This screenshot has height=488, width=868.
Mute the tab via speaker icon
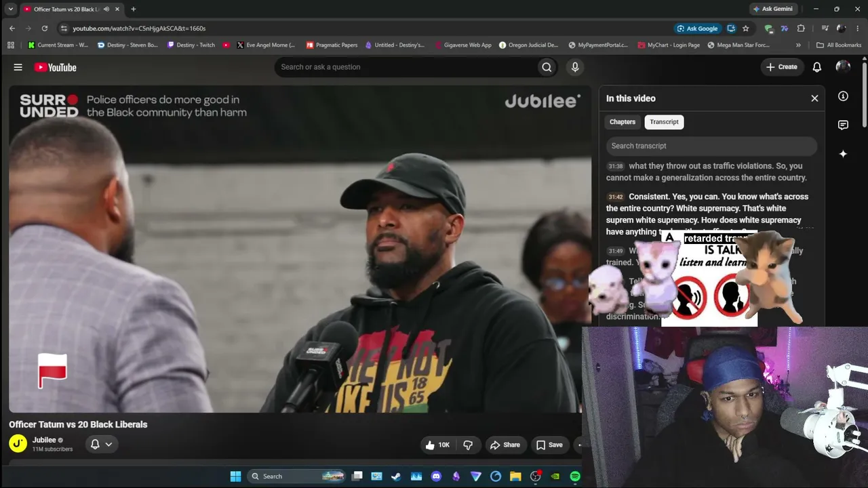[106, 9]
